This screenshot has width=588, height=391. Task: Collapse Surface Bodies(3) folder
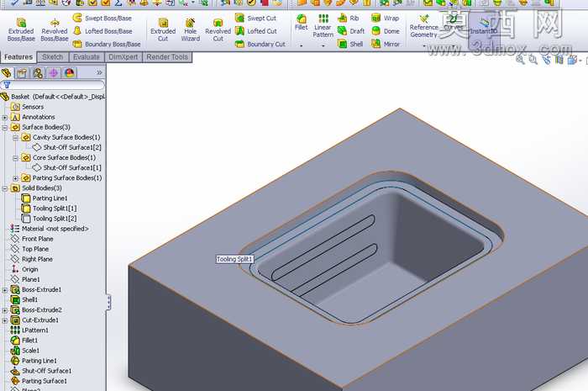tap(5, 127)
